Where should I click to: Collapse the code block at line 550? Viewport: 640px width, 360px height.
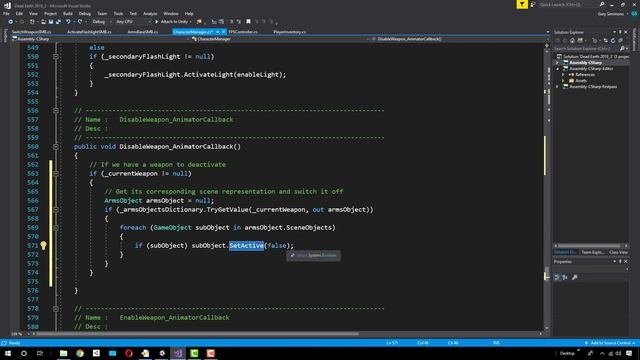(x=56, y=57)
